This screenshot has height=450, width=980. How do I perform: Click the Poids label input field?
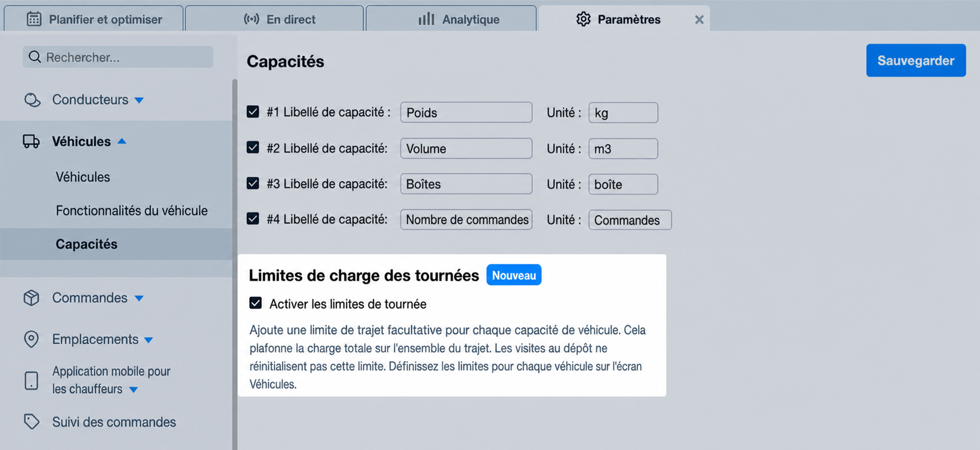click(466, 112)
